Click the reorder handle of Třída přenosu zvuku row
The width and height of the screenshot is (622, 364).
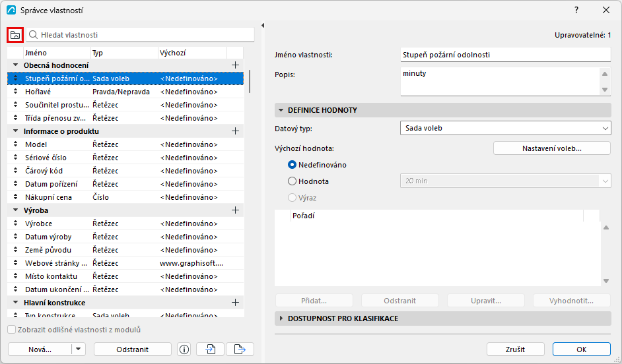(15, 118)
